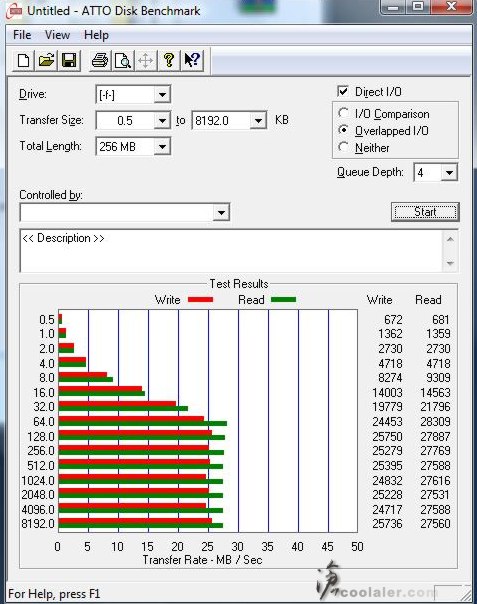This screenshot has width=477, height=604.
Task: Uncheck the Direct I/O checkbox
Action: [343, 91]
